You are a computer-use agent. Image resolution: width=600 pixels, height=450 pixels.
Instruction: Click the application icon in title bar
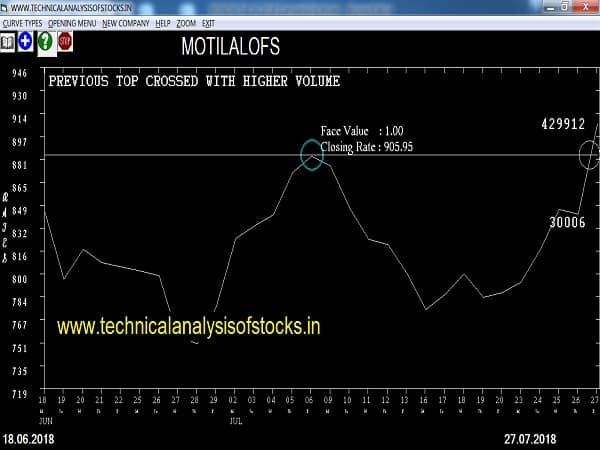click(x=5, y=8)
